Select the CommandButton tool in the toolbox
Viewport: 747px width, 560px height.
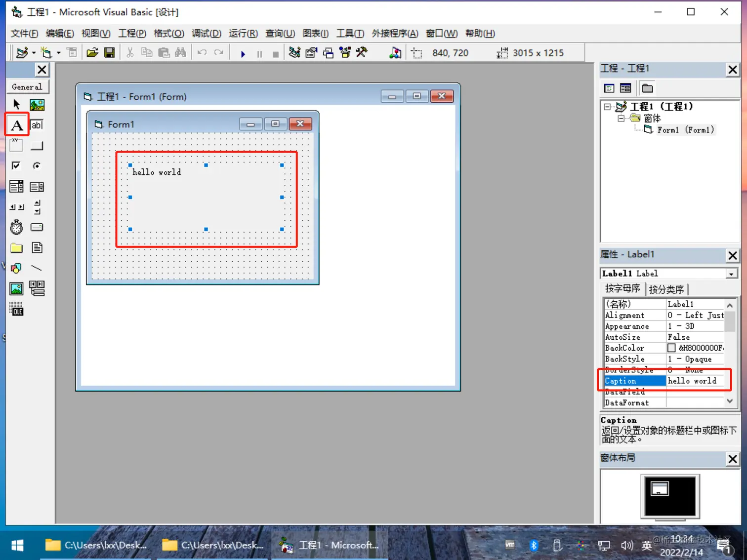click(x=37, y=145)
